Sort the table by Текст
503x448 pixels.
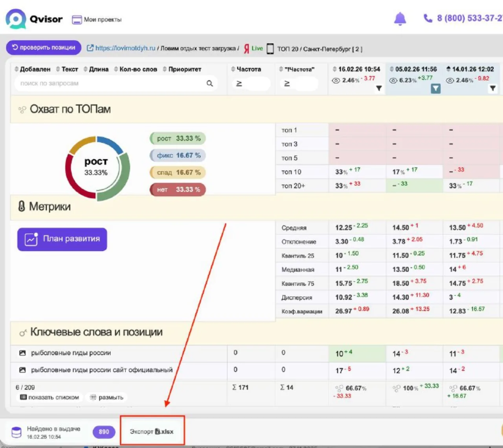point(67,69)
